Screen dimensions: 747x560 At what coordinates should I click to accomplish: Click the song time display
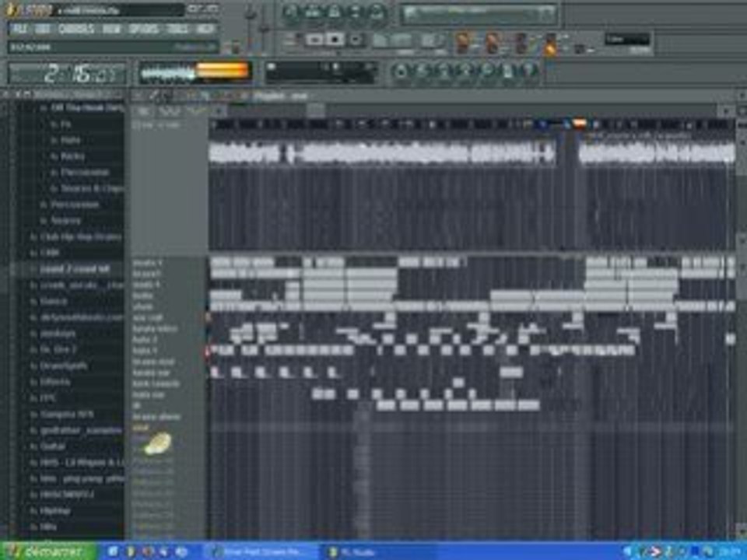[x=68, y=73]
